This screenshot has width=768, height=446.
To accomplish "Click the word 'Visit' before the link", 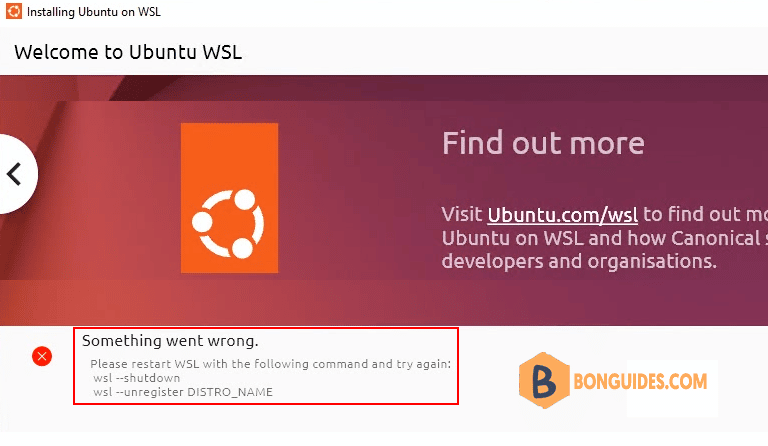I will pos(462,214).
